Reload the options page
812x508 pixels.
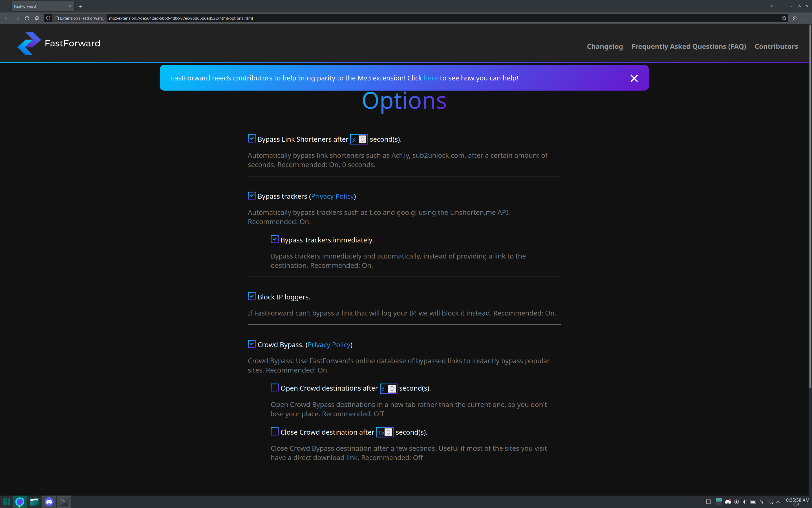[x=27, y=18]
